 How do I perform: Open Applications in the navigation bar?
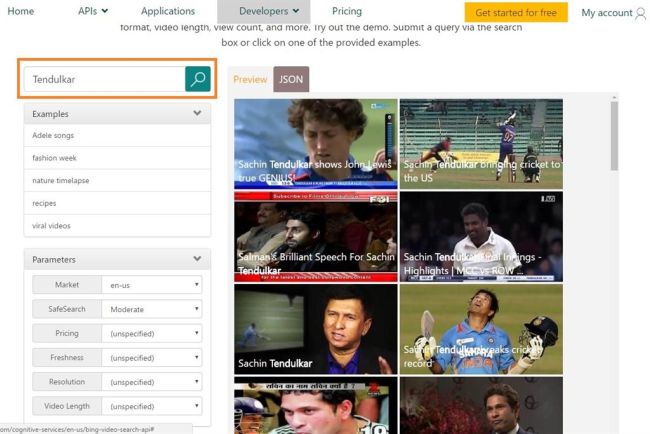(168, 11)
